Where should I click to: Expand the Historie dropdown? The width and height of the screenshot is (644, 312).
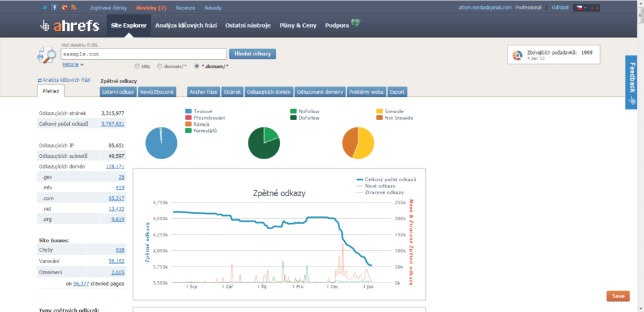click(72, 64)
